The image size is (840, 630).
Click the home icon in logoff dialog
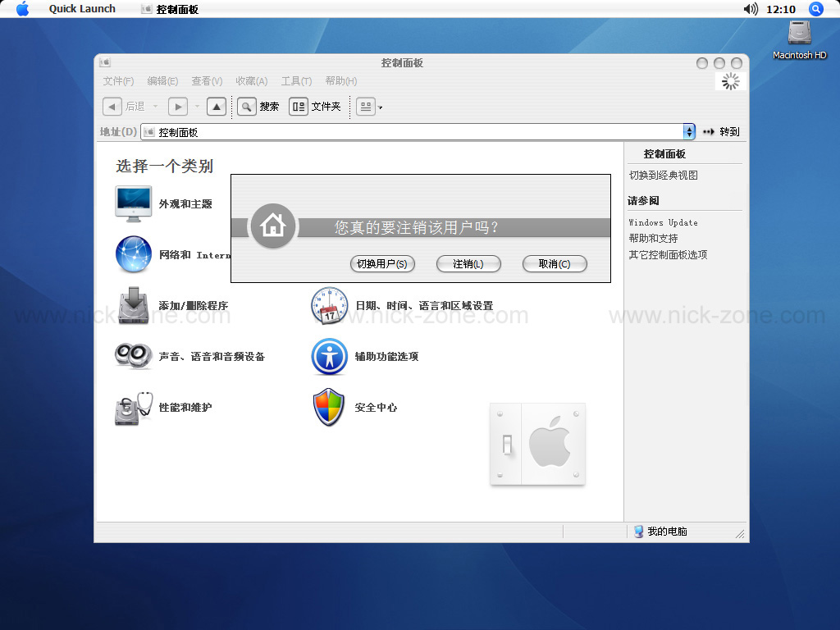(273, 226)
